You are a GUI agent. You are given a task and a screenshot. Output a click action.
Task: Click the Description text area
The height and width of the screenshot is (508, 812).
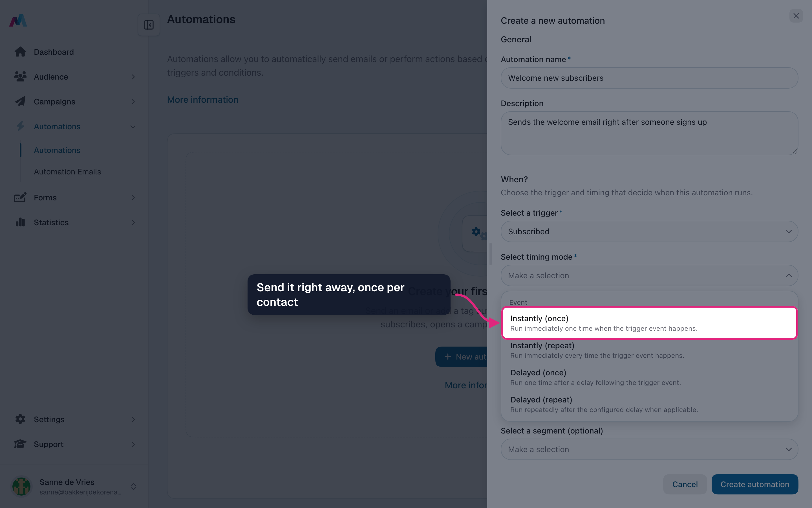[649, 133]
